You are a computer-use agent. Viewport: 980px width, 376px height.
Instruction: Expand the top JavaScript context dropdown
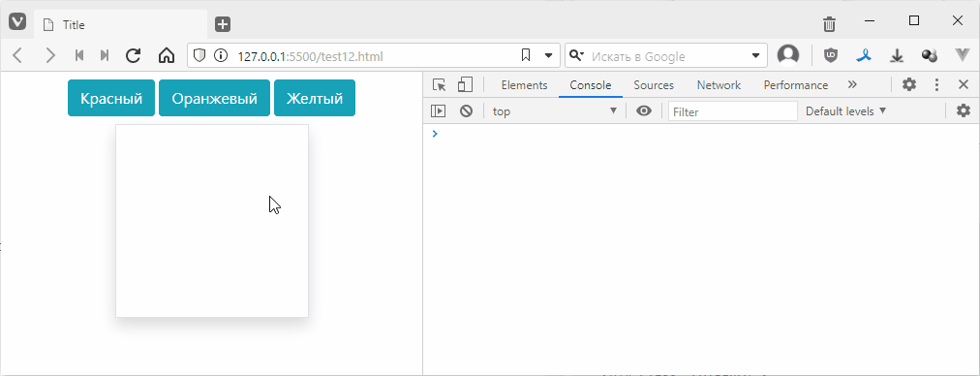tap(554, 111)
